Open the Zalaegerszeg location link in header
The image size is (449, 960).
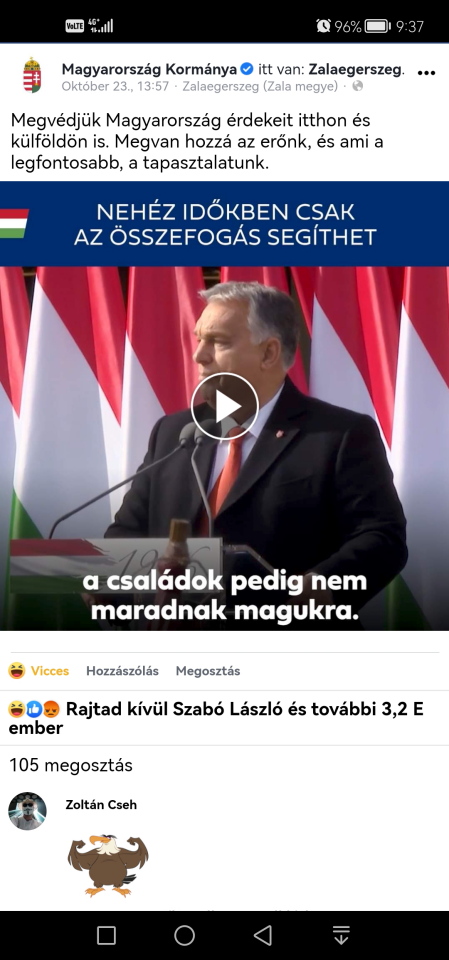pyautogui.click(x=356, y=69)
